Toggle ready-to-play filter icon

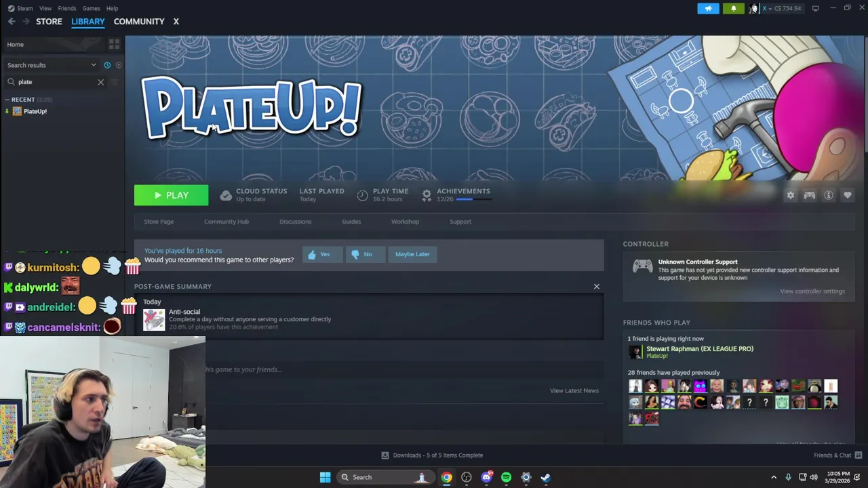(x=119, y=65)
